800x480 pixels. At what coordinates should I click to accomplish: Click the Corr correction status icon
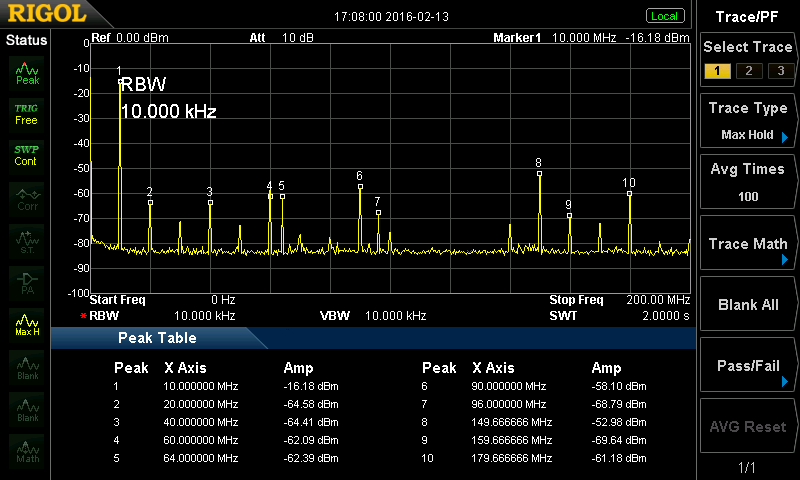tap(27, 199)
